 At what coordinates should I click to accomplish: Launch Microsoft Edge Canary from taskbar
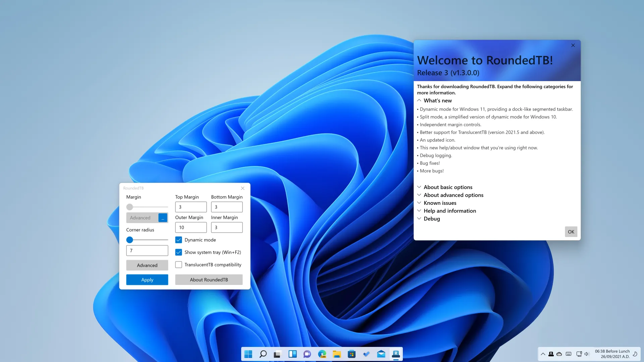(322, 354)
